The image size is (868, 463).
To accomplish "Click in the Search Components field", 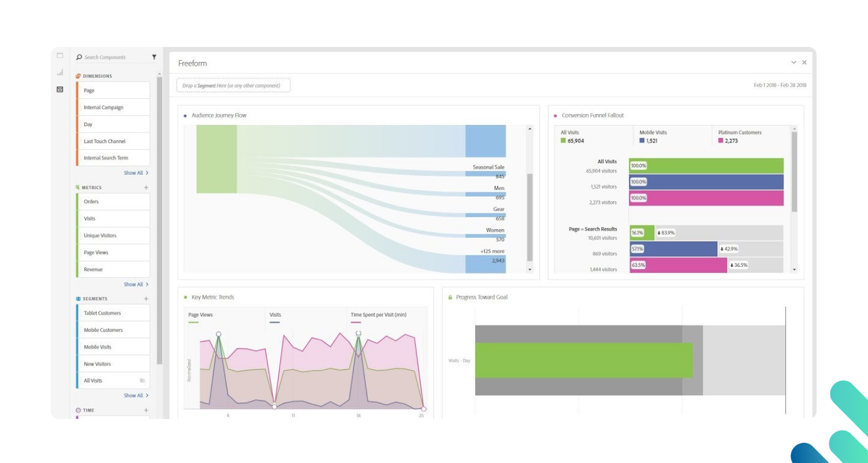I will (x=113, y=57).
